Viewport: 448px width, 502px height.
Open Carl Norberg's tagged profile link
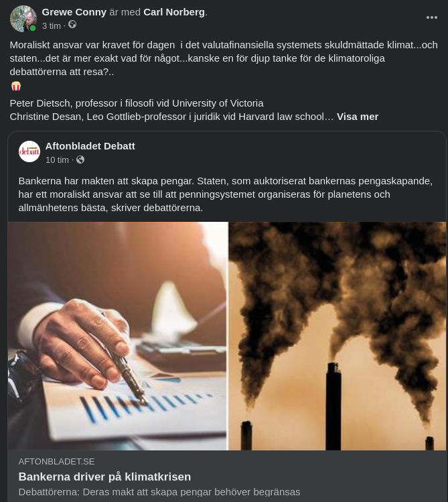(x=174, y=12)
